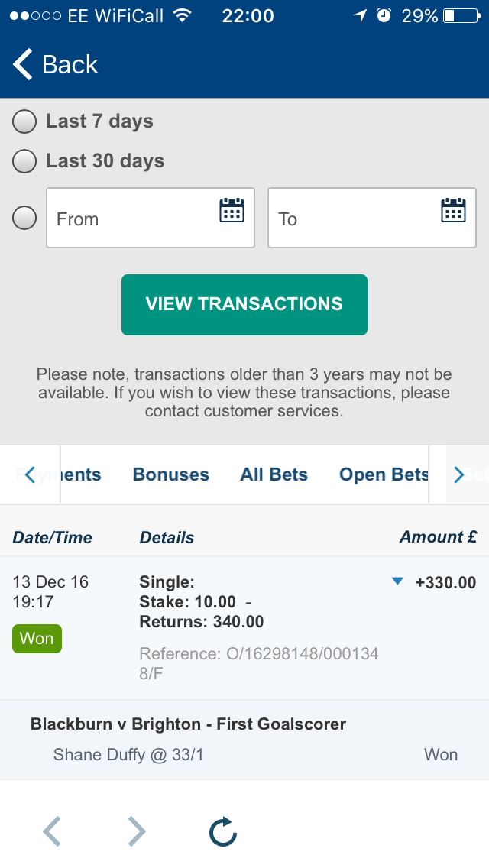Select the Last 7 days radio button

pyautogui.click(x=24, y=121)
